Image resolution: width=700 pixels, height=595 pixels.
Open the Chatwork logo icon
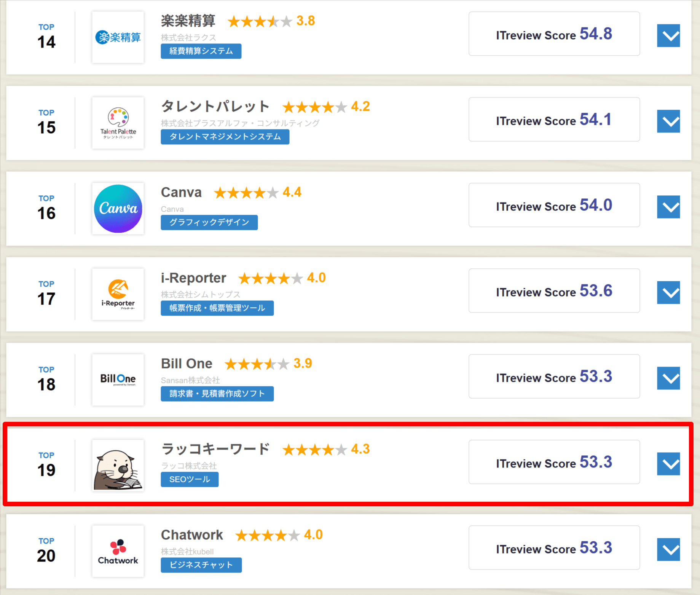118,551
